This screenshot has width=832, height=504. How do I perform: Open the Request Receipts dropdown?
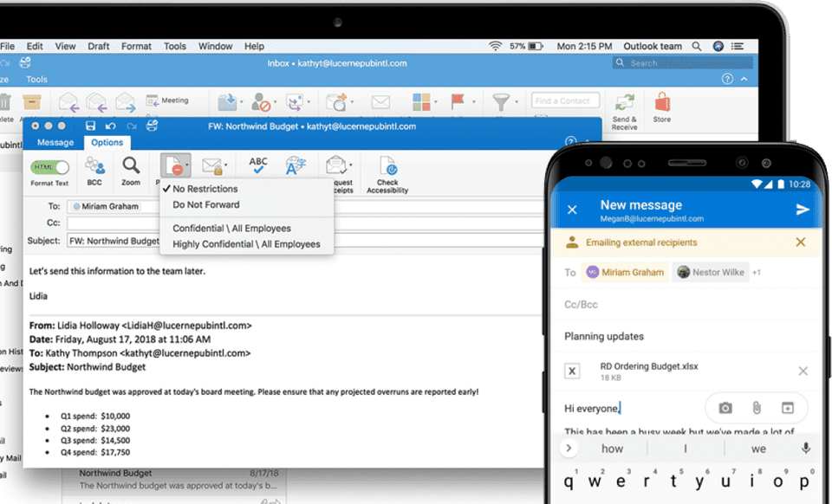coord(339,165)
